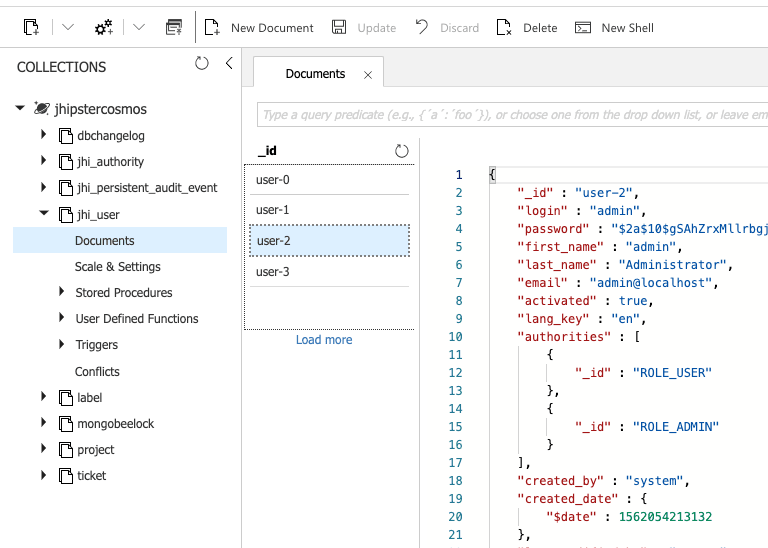
Task: Click the Delete label
Action: click(540, 28)
